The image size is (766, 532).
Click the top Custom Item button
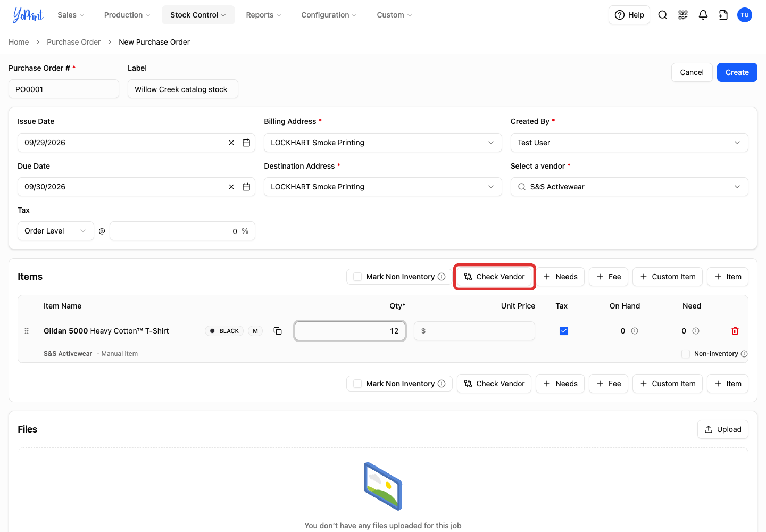[x=668, y=277]
